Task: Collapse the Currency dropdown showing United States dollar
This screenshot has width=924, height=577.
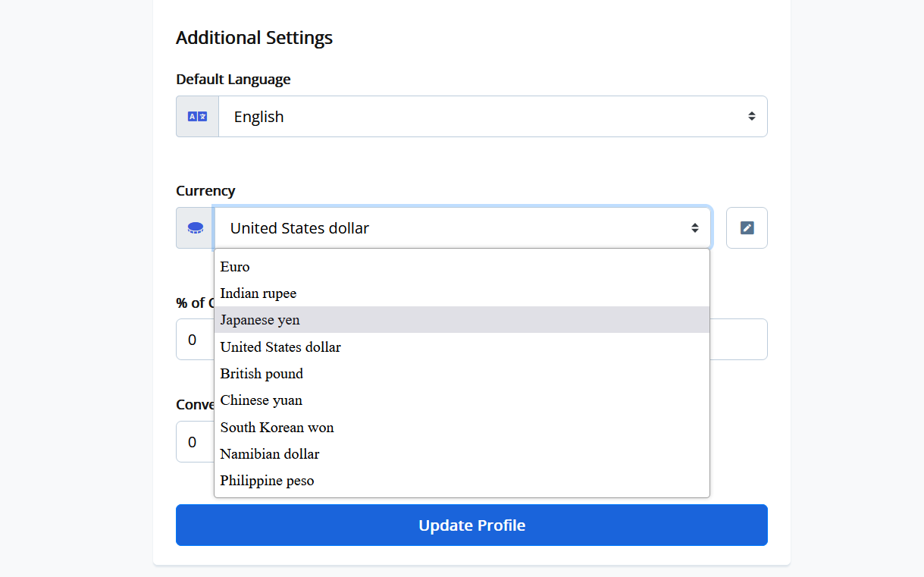Action: (463, 227)
